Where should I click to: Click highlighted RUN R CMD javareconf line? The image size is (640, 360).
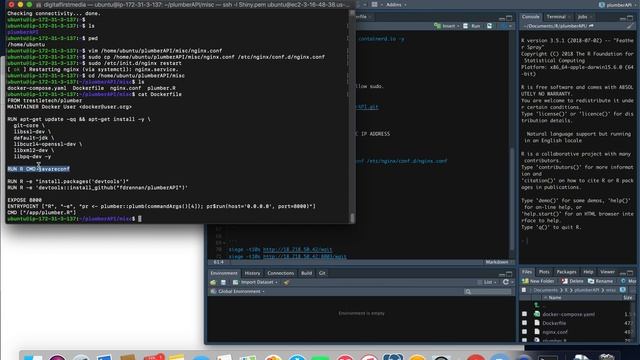[38, 169]
